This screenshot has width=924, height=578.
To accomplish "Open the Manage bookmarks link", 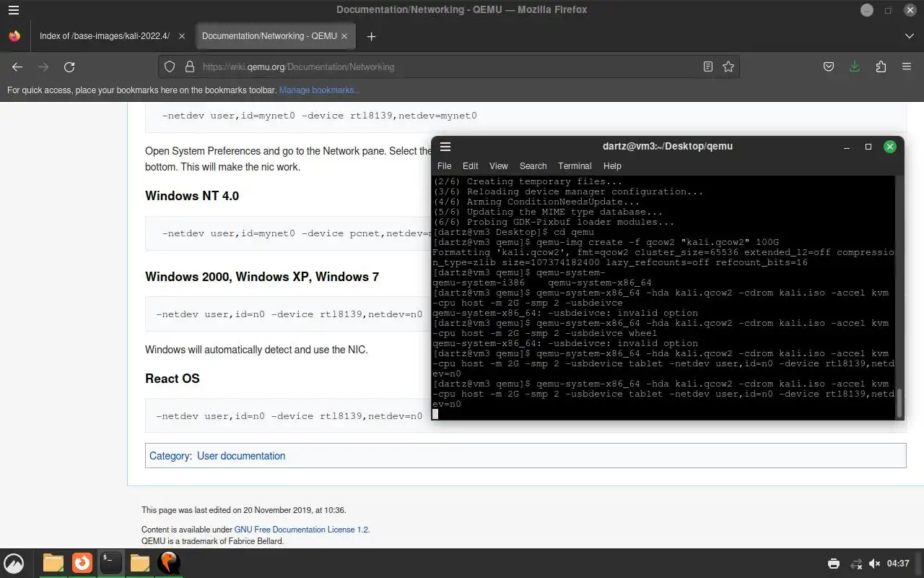I will (x=319, y=90).
